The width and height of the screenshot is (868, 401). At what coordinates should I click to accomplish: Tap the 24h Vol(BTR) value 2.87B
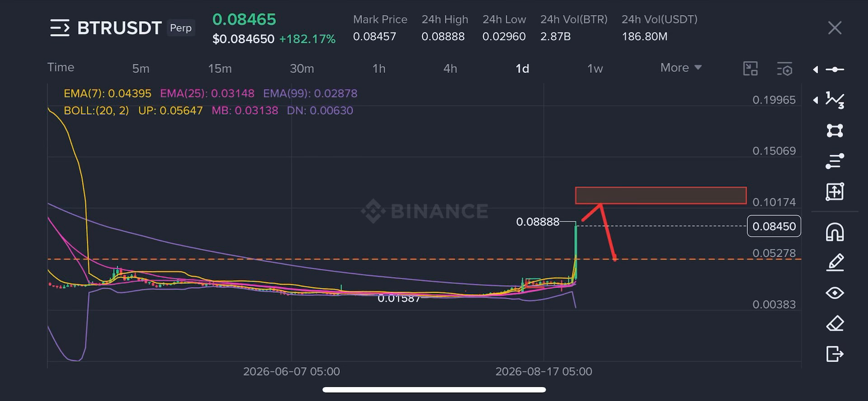point(556,37)
